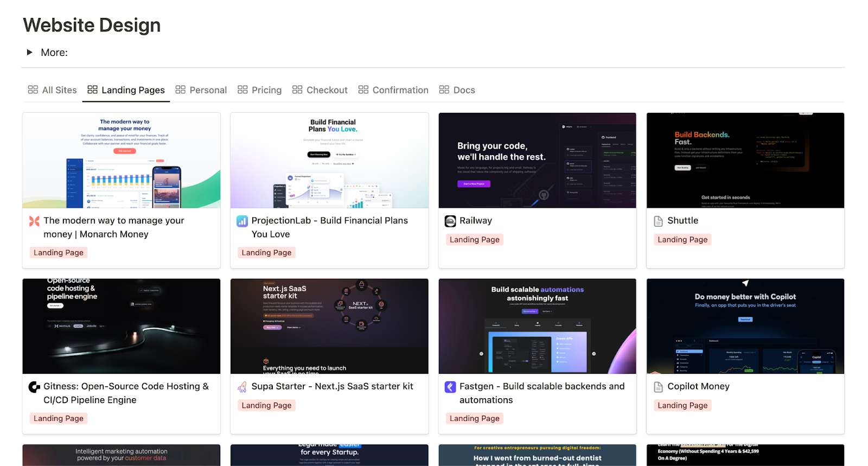Select the Landing Pages tab
This screenshot has width=868, height=466.
click(126, 90)
